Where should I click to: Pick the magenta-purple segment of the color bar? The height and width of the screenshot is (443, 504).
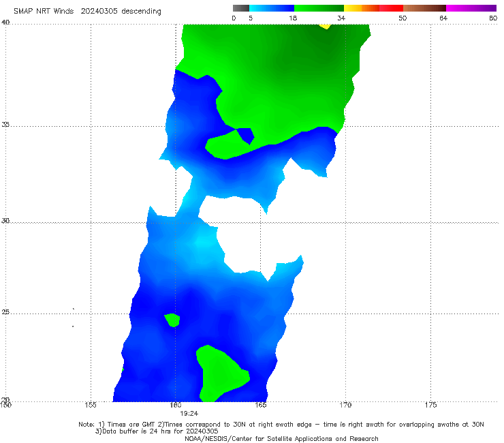[471, 8]
